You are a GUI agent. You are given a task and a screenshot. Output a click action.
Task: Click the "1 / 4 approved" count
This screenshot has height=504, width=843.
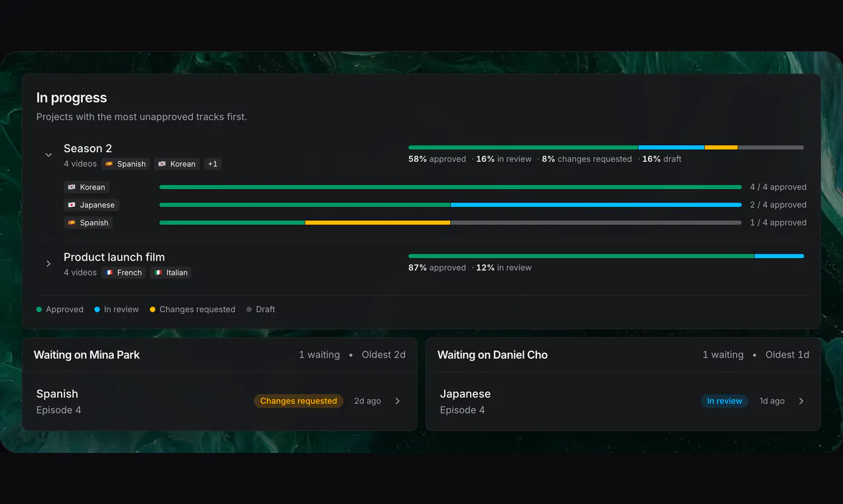click(x=778, y=223)
